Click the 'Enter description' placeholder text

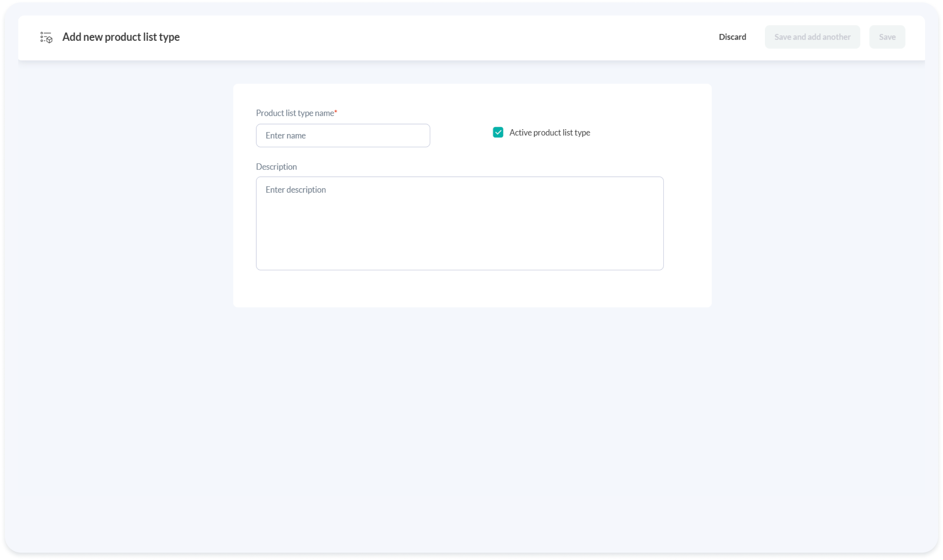(295, 190)
